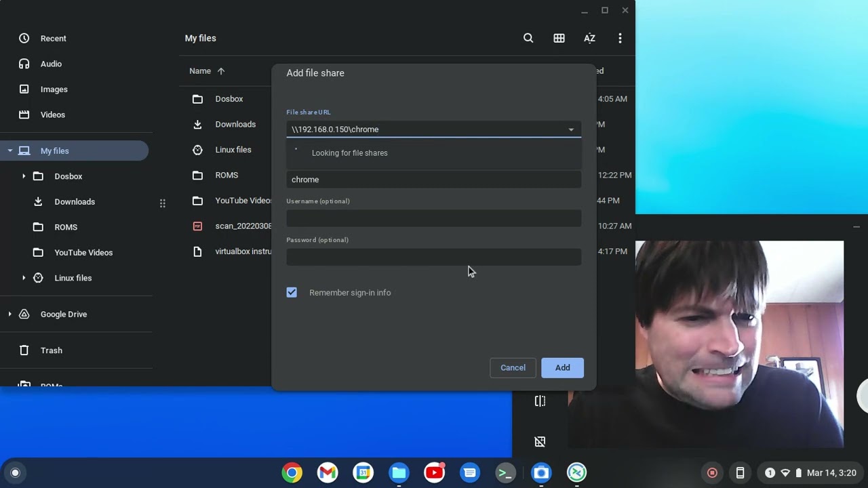Select Downloads in sidebar tree
This screenshot has width=868, height=488.
point(75,201)
